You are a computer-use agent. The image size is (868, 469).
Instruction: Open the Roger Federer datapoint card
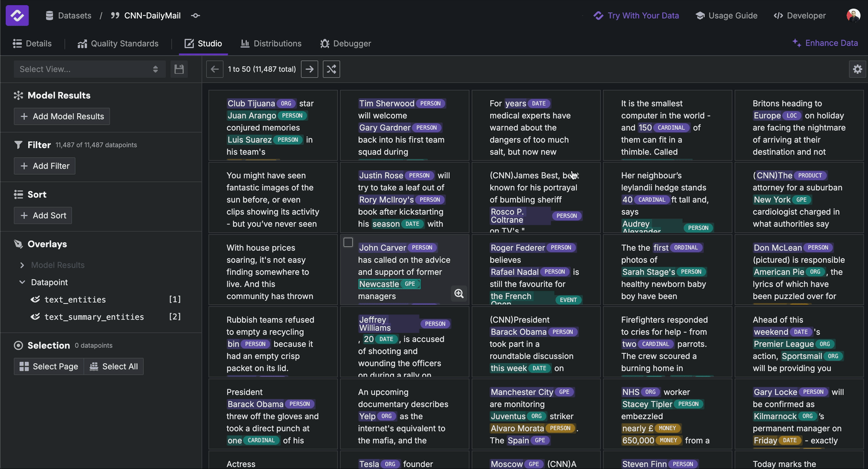[x=535, y=272]
